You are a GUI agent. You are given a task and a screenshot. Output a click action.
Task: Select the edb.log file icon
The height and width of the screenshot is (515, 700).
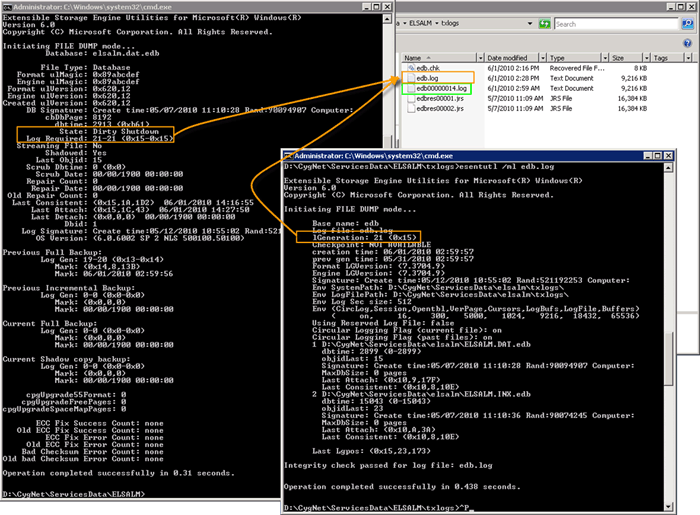[x=411, y=78]
